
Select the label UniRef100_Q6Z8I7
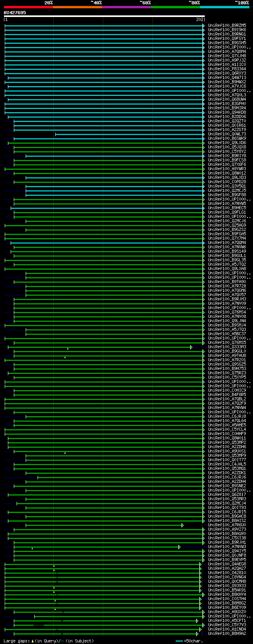227,495
